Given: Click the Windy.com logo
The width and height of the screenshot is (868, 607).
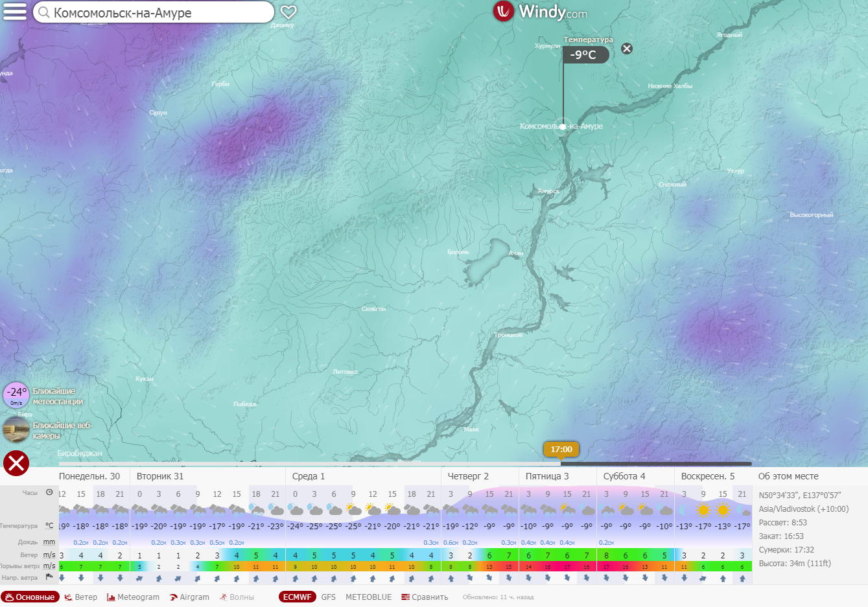Looking at the screenshot, I should point(540,12).
